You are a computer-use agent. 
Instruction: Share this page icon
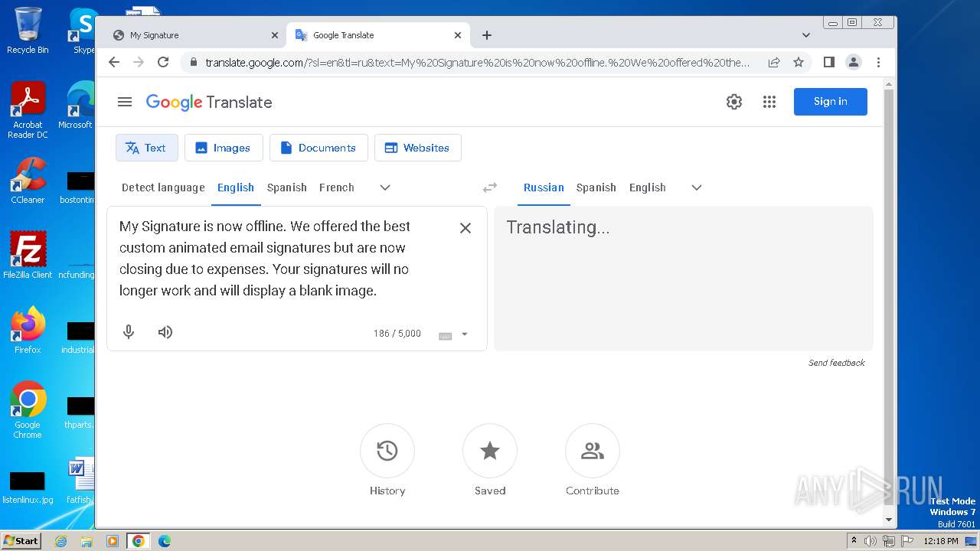click(x=774, y=63)
